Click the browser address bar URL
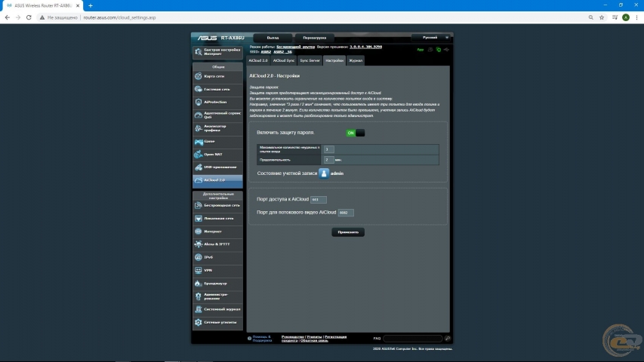The image size is (644, 362). tap(119, 17)
